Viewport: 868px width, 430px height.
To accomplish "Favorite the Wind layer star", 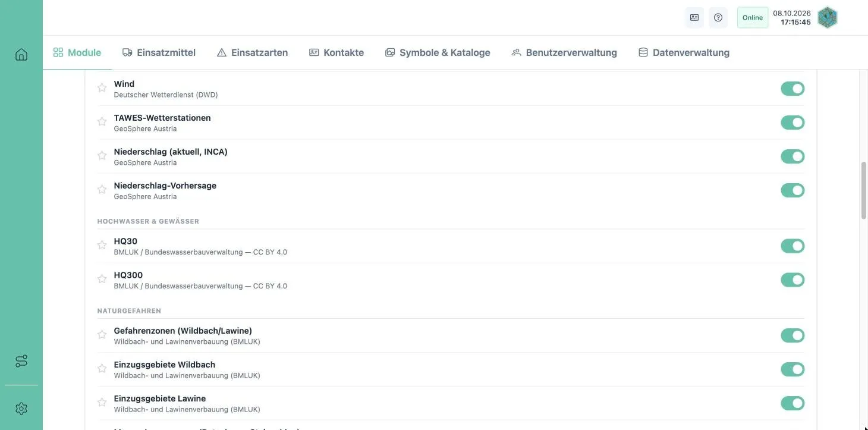I will 102,88.
